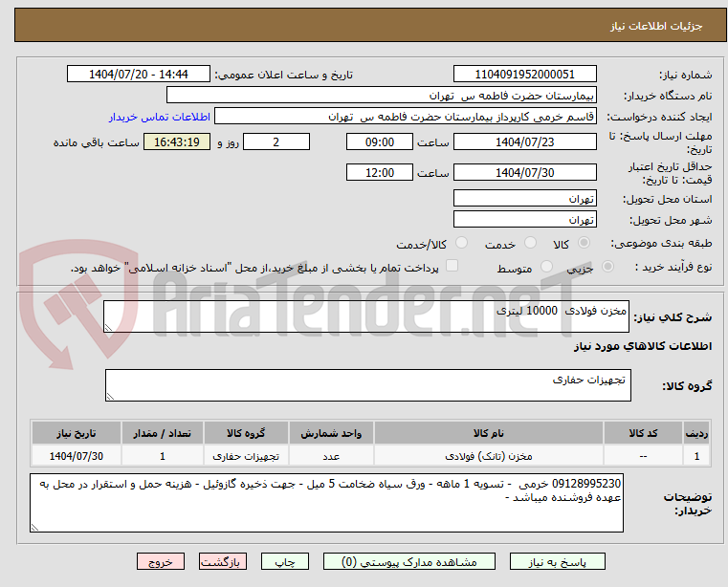The height and width of the screenshot is (587, 728).
Task: Click the اطلاعات کالاهای مورد نیاز heading
Action: (x=643, y=346)
